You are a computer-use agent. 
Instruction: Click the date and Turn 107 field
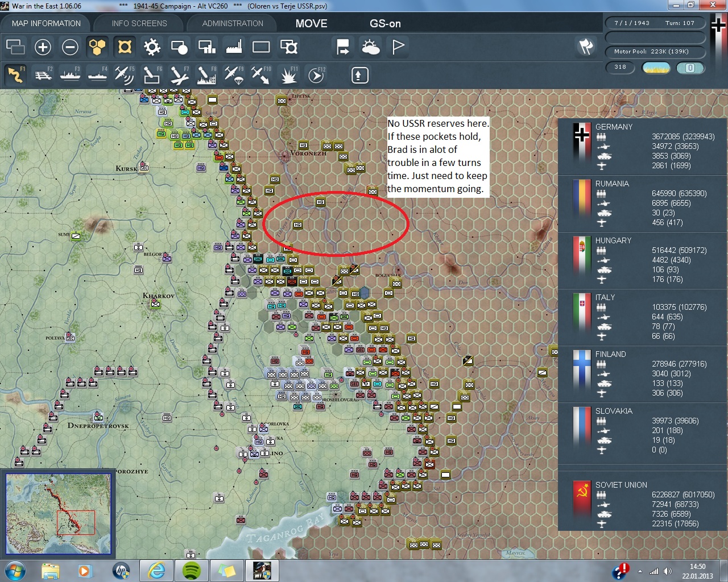tap(655, 23)
